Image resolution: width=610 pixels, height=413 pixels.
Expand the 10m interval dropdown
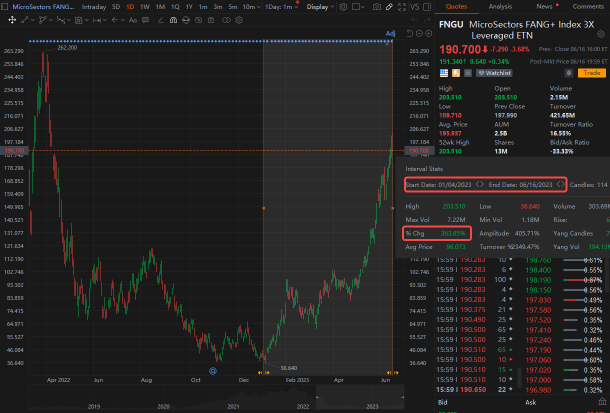(x=251, y=7)
